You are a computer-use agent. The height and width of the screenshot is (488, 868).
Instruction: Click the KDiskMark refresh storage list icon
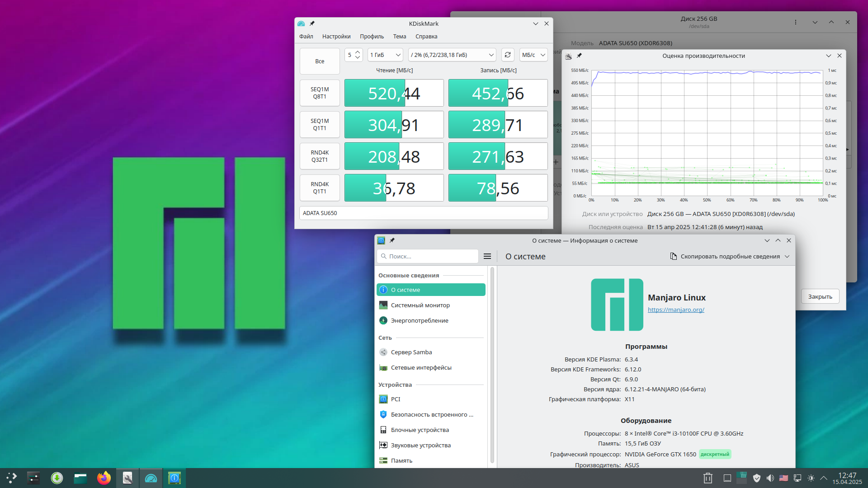point(508,55)
